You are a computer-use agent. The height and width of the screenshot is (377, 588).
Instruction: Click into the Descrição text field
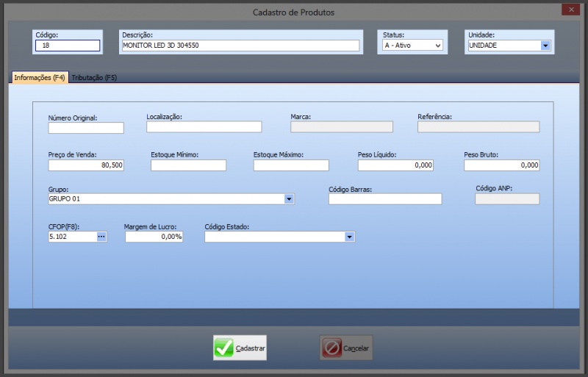[240, 46]
